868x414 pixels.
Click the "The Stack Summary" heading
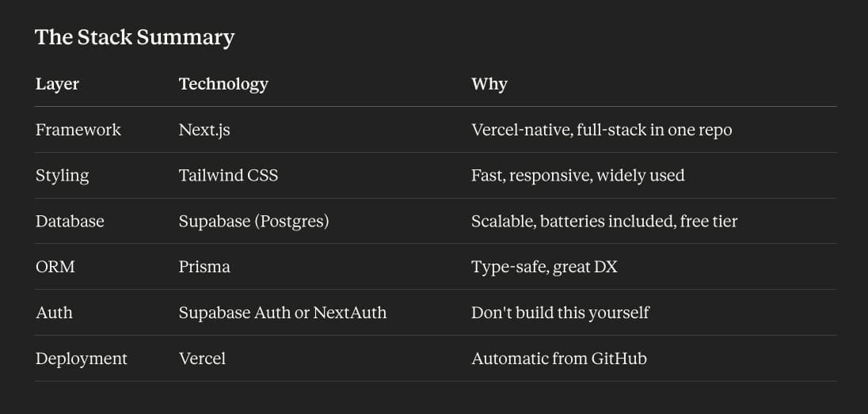point(135,37)
